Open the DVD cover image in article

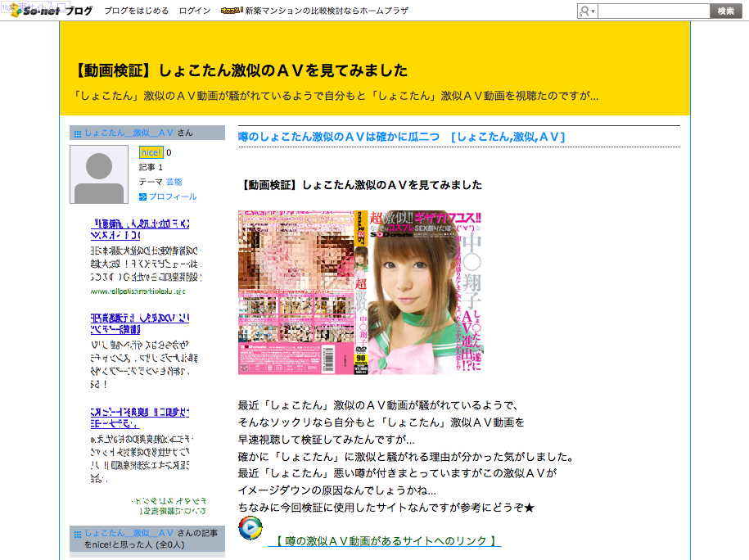pyautogui.click(x=360, y=292)
